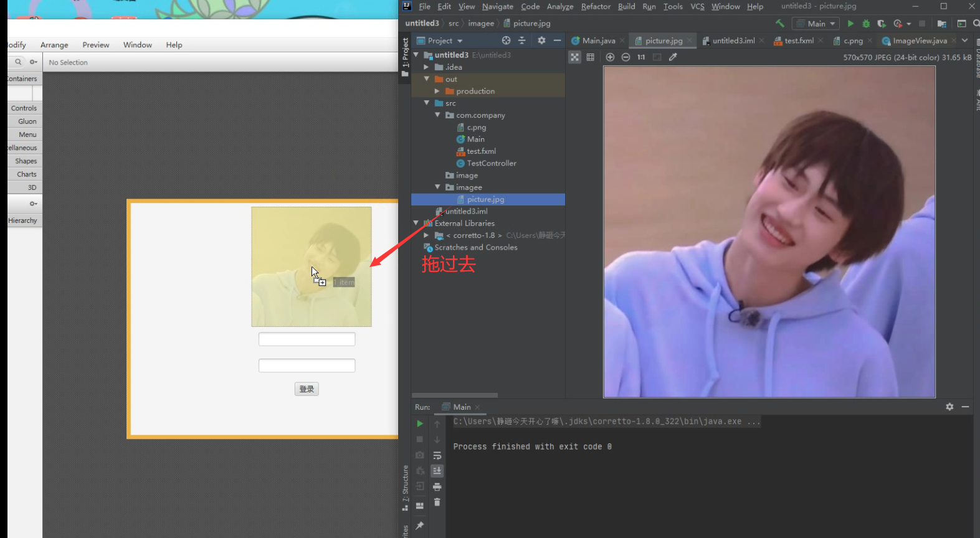Locate current file with Project crosshair icon

506,40
